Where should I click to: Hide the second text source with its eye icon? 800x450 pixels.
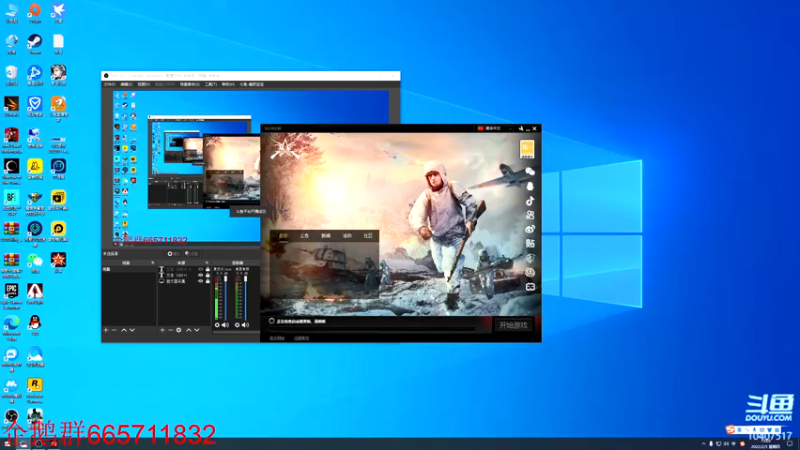tap(201, 275)
